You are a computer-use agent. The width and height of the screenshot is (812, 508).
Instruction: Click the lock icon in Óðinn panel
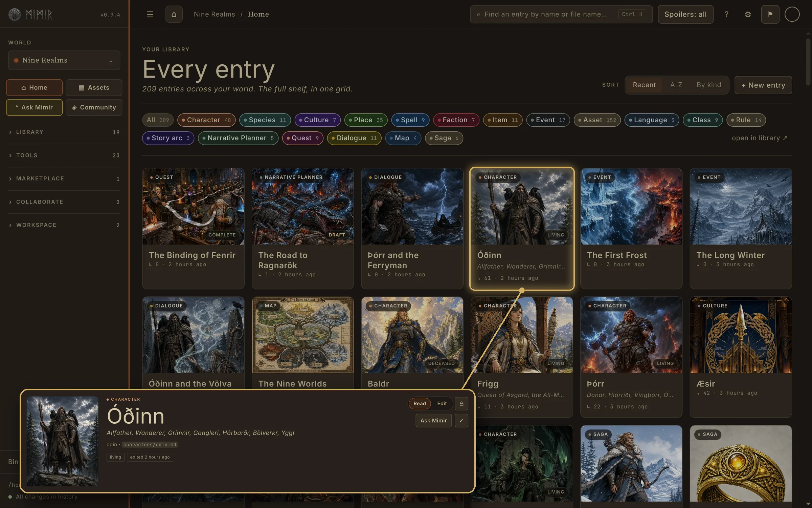click(461, 403)
